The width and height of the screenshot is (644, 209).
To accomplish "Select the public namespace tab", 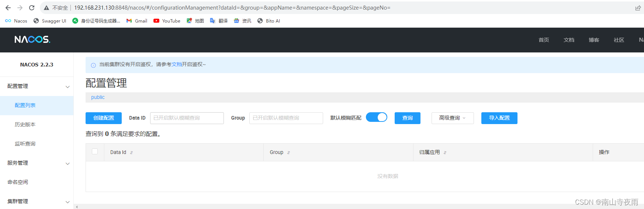I will (x=98, y=97).
